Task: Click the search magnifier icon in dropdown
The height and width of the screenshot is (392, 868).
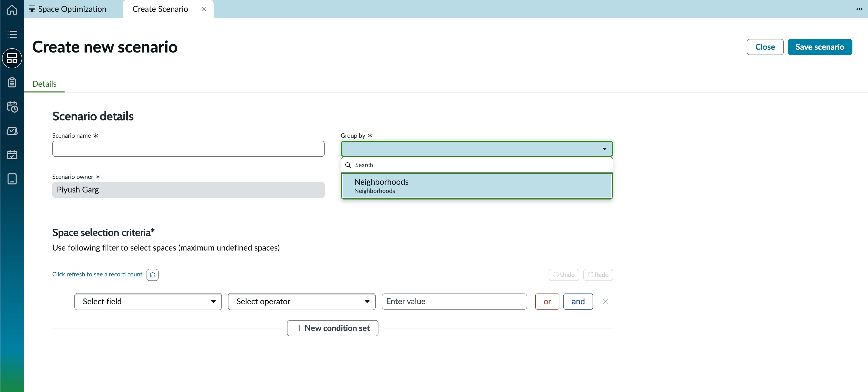Action: click(x=348, y=165)
